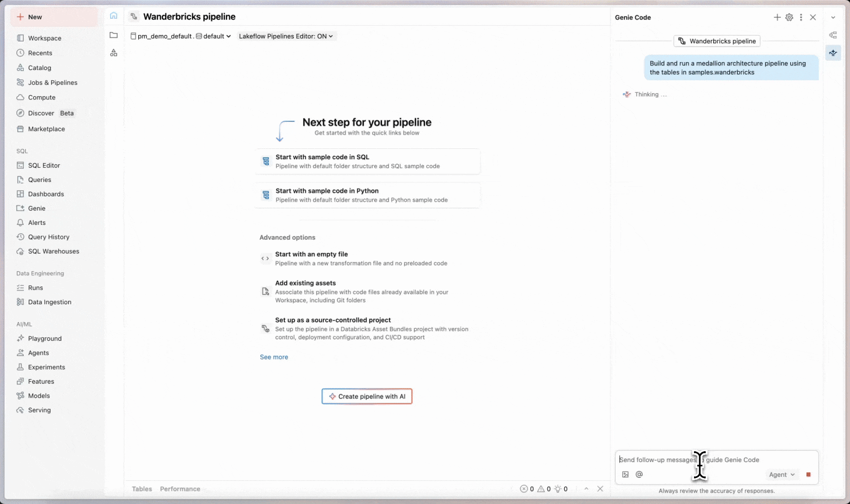Click the @ mention icon in chat input

639,475
